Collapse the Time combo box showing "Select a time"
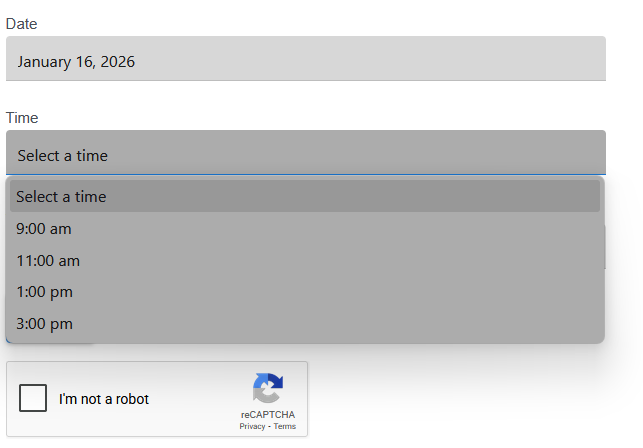Viewport: 643px width, 448px height. coord(305,154)
